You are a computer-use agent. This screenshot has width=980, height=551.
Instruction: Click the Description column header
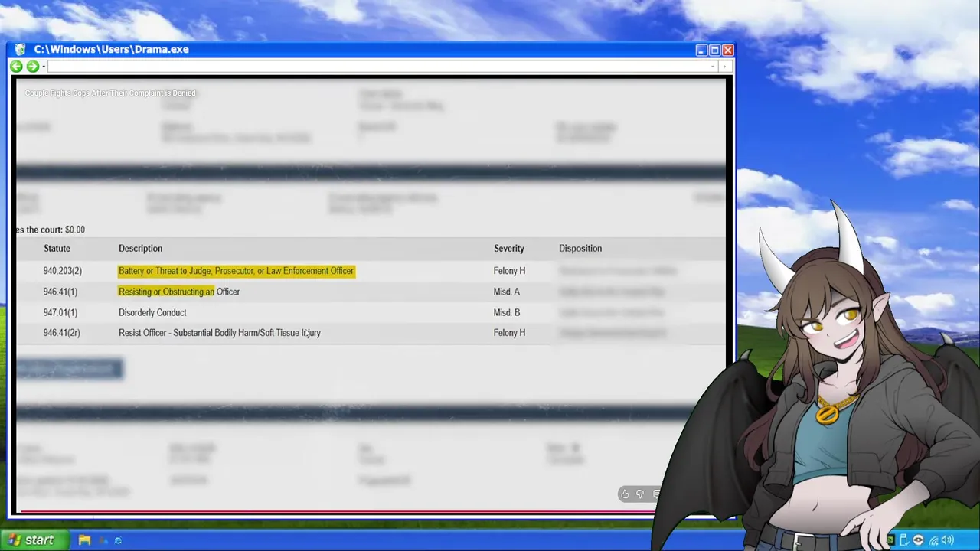point(140,249)
